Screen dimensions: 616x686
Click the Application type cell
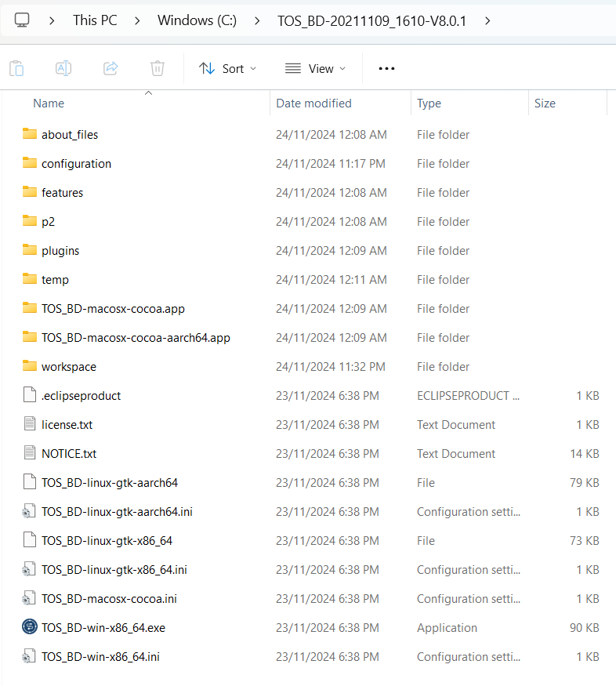tap(447, 628)
